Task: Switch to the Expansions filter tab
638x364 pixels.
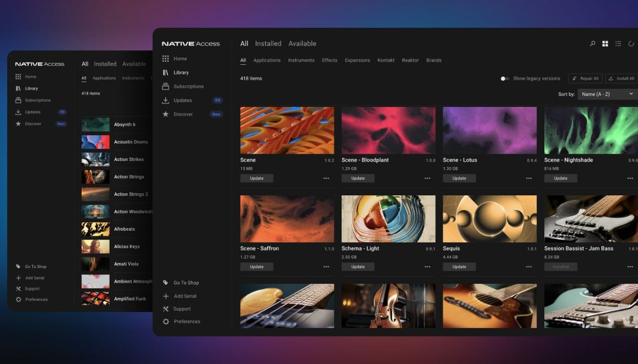Action: pyautogui.click(x=357, y=60)
